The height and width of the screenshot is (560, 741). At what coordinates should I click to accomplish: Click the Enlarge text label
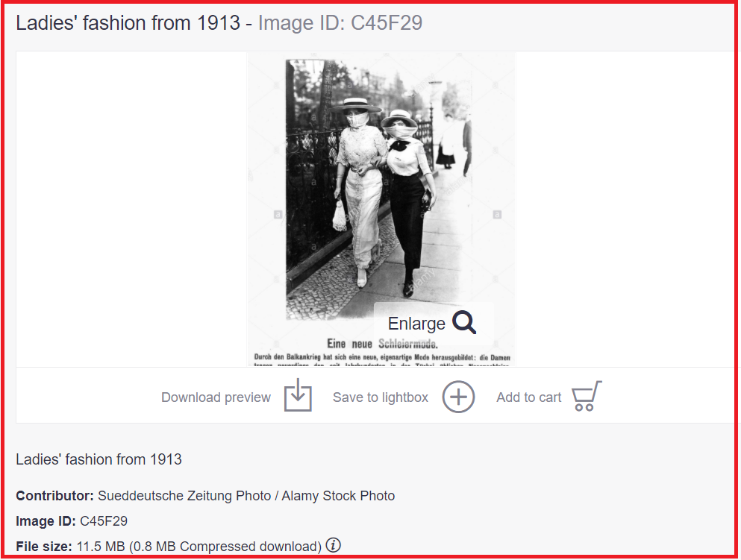416,324
